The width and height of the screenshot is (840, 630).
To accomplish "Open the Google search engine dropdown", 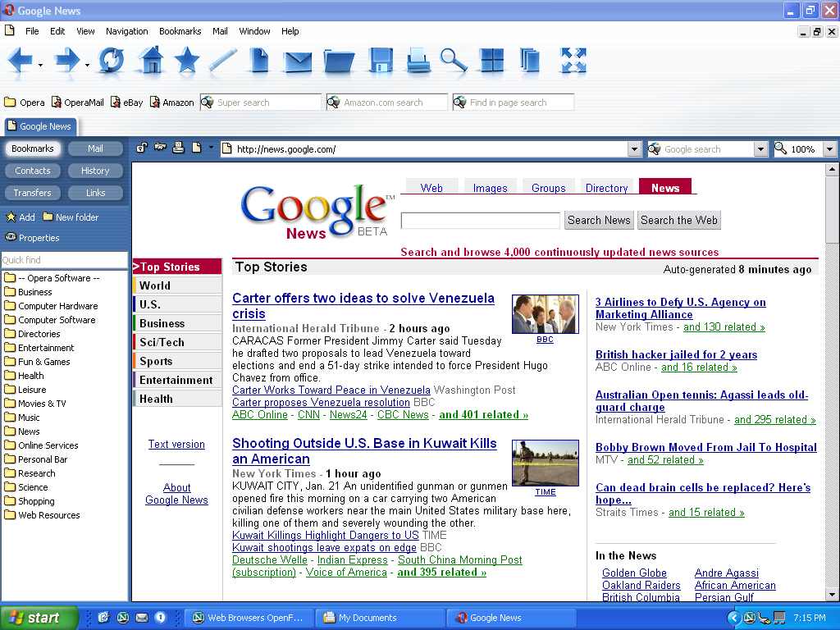I will 760,149.
